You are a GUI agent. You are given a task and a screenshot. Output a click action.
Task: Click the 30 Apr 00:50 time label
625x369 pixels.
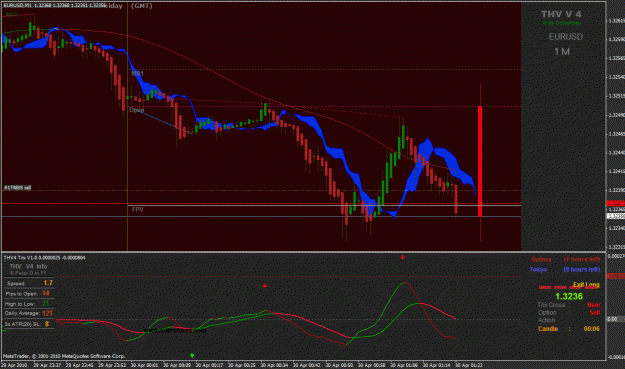[x=340, y=365]
